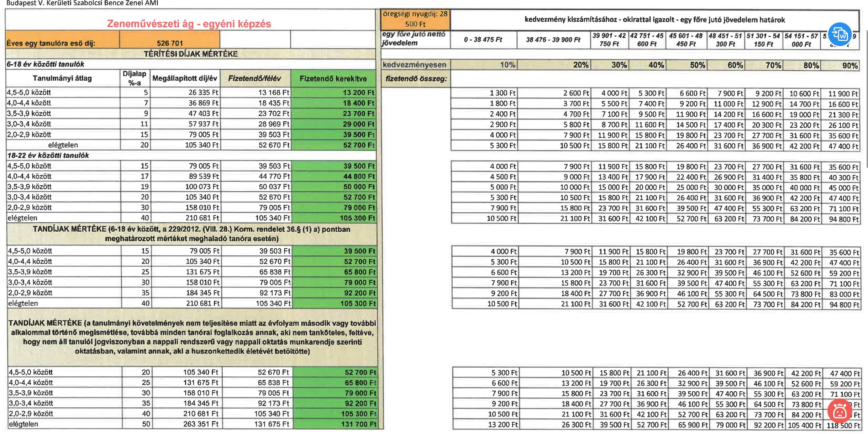Click the 'TÉRÍTÉSI DÍJAK MÉRTÉKE' section heading

(x=191, y=54)
